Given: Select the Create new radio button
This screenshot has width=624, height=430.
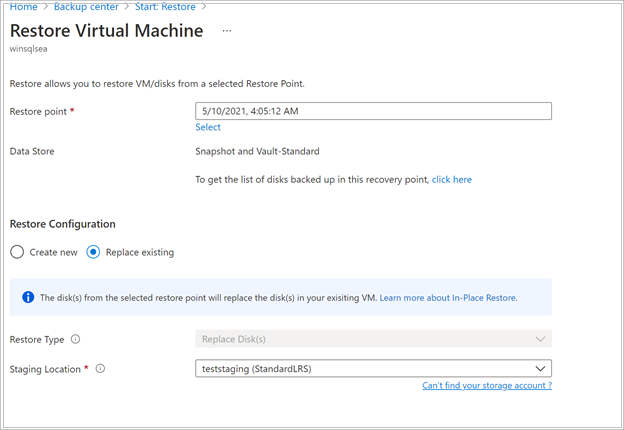Looking at the screenshot, I should pyautogui.click(x=17, y=252).
